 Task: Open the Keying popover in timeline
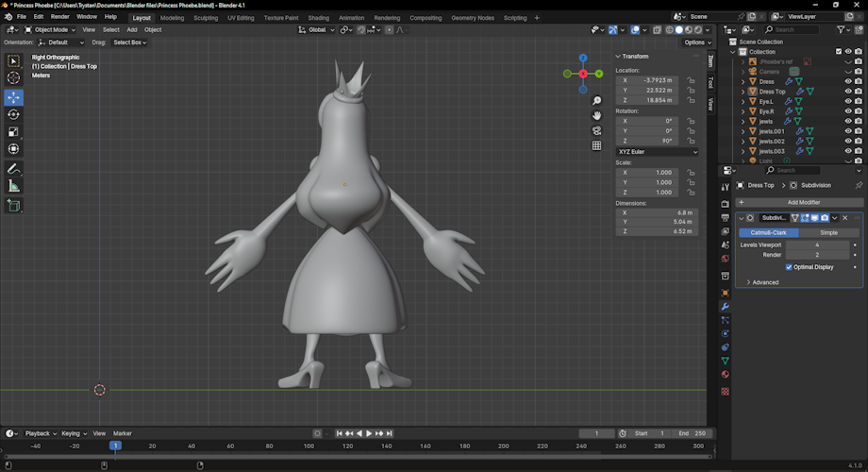tap(74, 434)
